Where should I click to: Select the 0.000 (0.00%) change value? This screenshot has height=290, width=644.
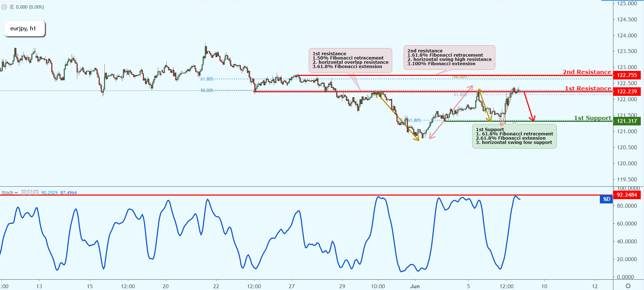30,7
